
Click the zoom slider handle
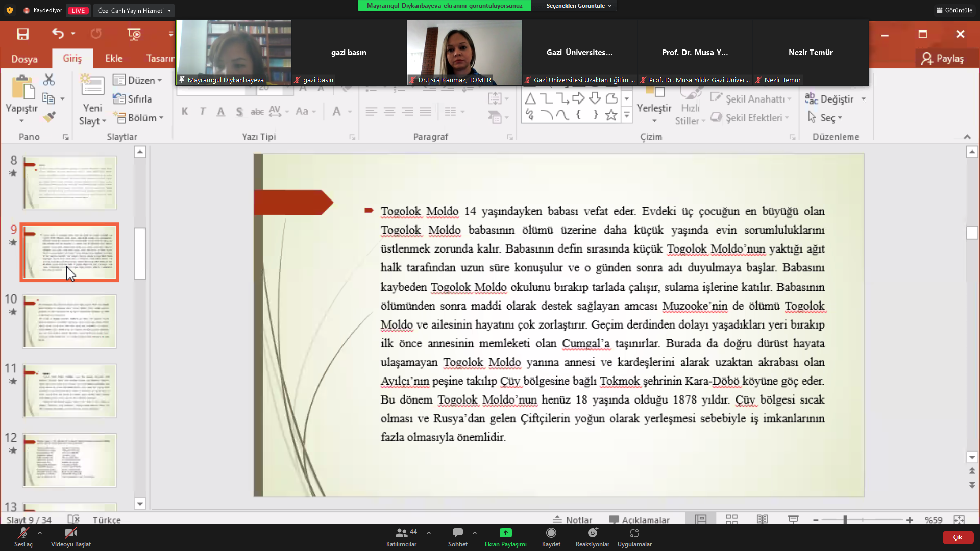[845, 520]
